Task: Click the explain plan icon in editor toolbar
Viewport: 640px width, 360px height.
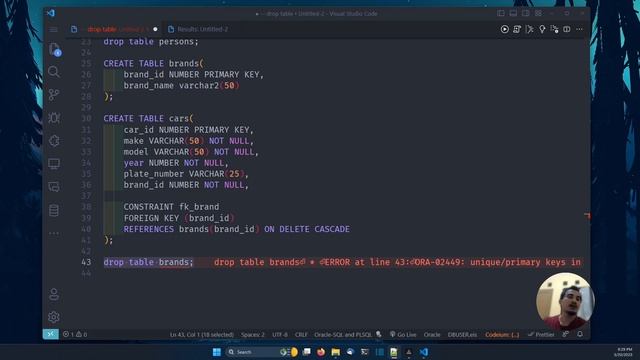Action: (529, 29)
